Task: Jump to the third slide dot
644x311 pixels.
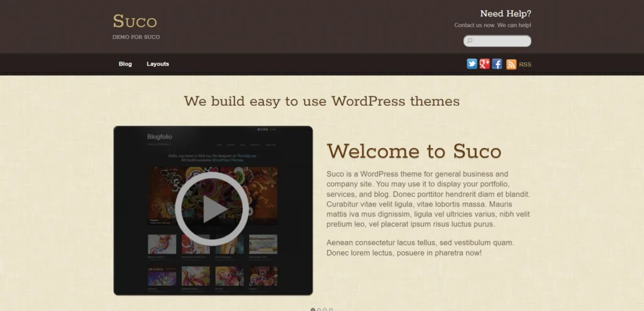Action: [325, 309]
